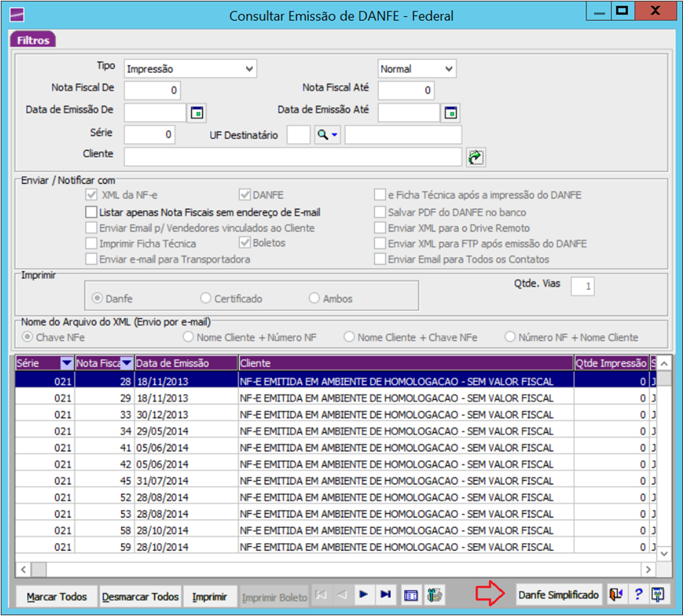Sort by the Data de Emissão column header
Image resolution: width=683 pixels, height=616 pixels.
(x=186, y=363)
